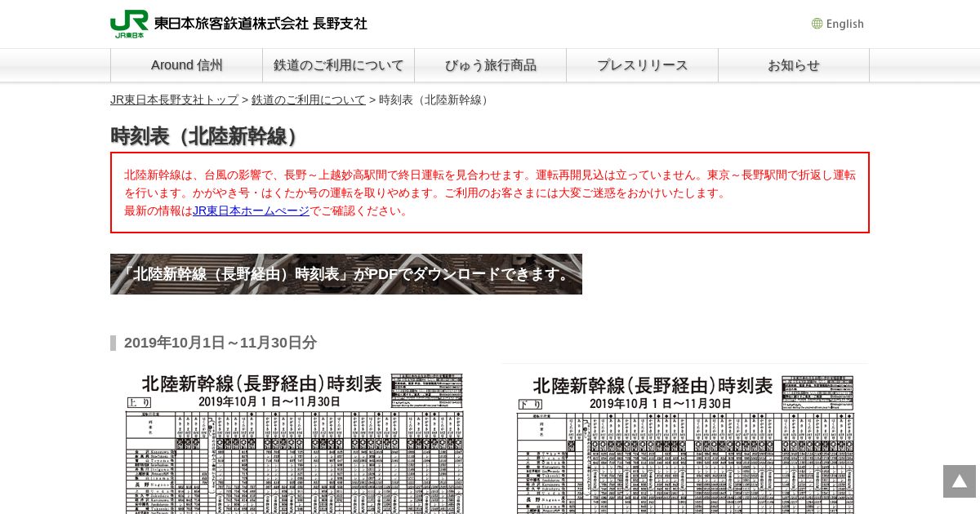Open the びゅう旅行商品 menu
The height and width of the screenshot is (514, 980).
pos(491,65)
